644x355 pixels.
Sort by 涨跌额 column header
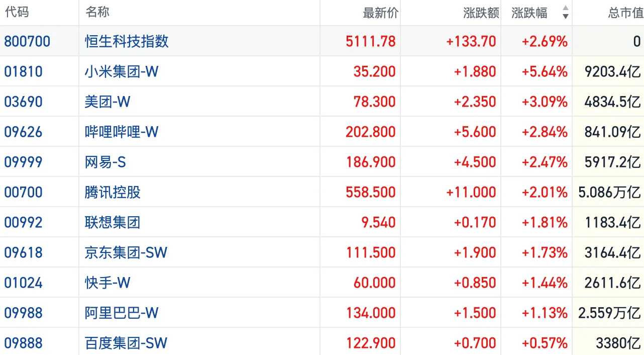(x=481, y=13)
